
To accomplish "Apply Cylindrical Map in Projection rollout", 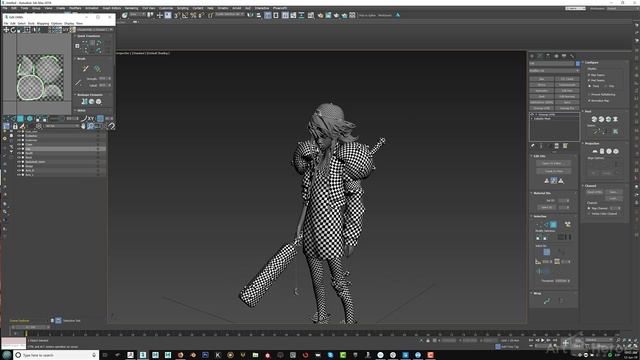I will click(602, 151).
